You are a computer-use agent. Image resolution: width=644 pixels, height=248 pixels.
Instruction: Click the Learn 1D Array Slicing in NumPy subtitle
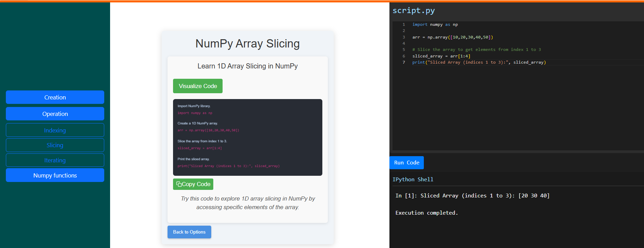[x=248, y=66]
